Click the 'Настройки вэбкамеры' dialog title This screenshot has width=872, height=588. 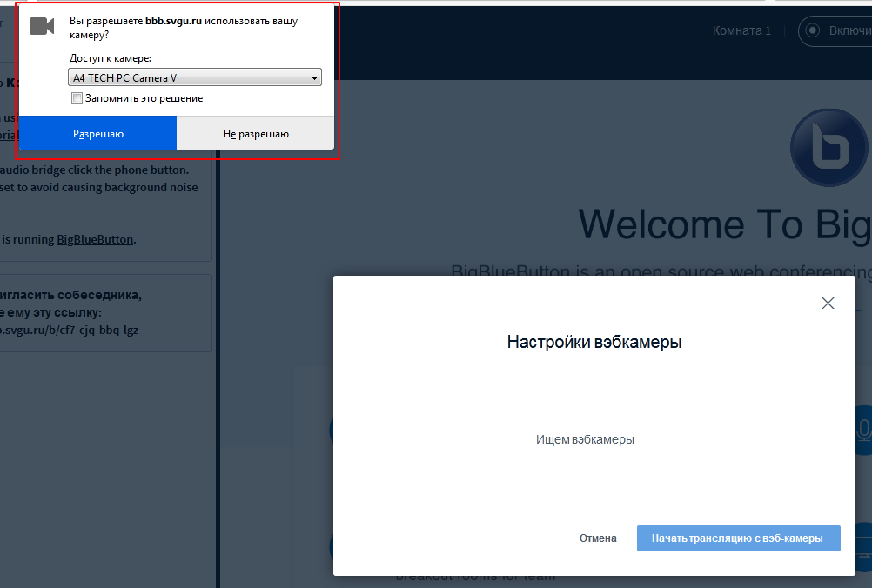click(594, 342)
